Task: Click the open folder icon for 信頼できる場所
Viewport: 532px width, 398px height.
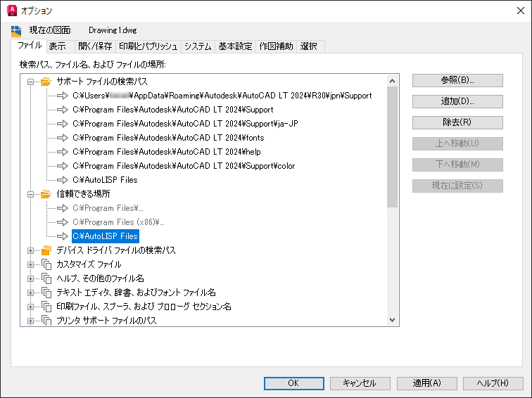Action: (x=46, y=194)
